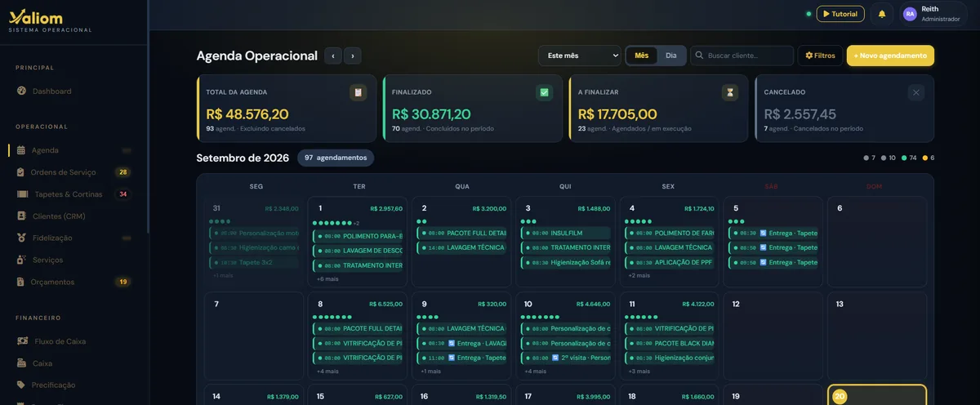The image size is (980, 405).
Task: Click the hourglass icon on A Finalizar
Action: [730, 92]
